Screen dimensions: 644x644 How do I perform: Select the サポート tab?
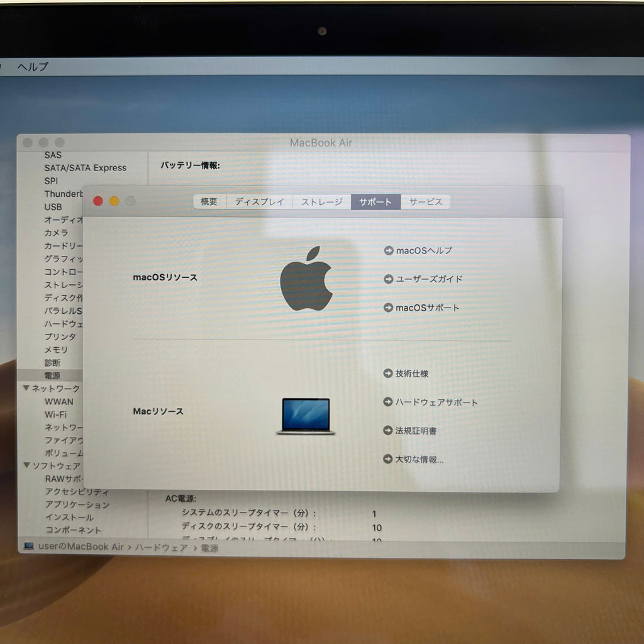(375, 202)
